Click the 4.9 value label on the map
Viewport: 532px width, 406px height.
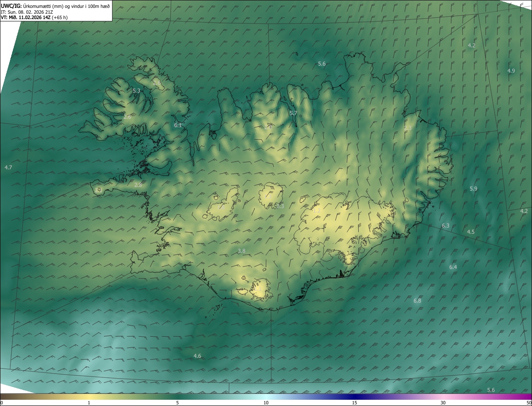click(511, 71)
